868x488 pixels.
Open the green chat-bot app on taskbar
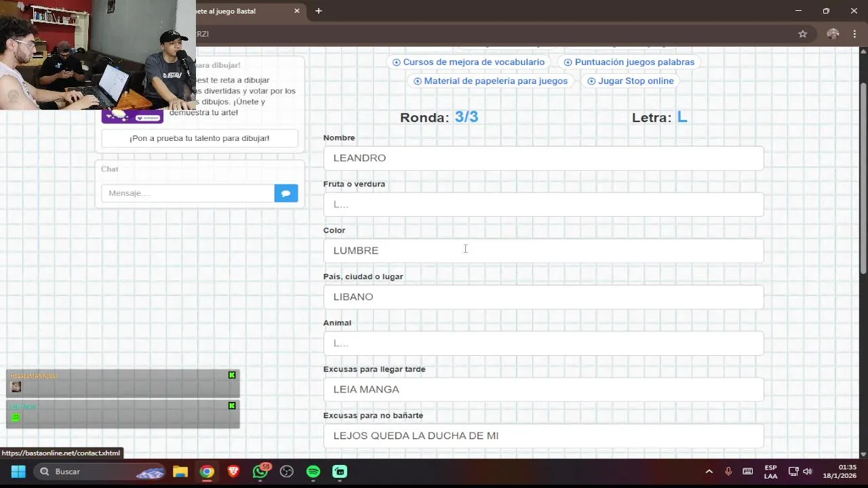(x=340, y=471)
